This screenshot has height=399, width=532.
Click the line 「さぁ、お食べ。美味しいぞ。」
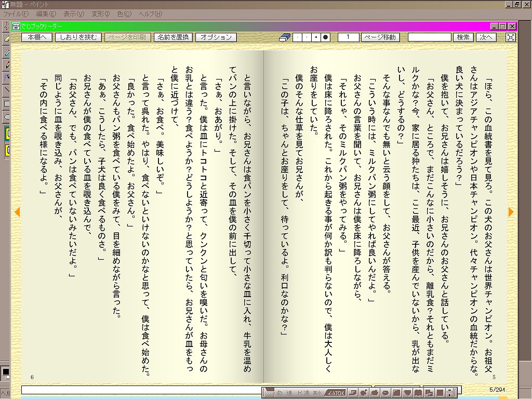[x=160, y=136]
